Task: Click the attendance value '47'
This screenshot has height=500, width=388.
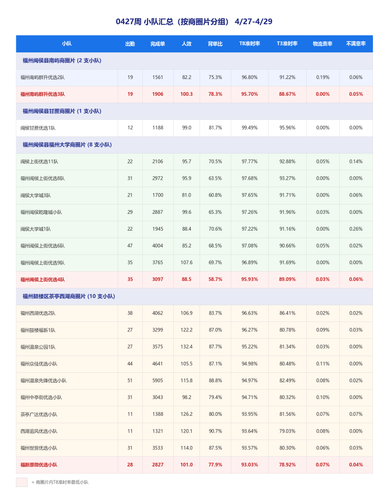Action: tap(130, 246)
